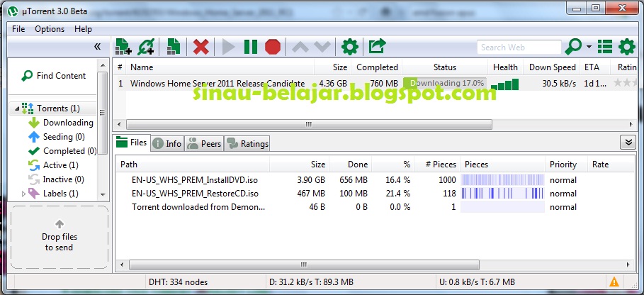Click the green search magnifier icon
This screenshot has width=644, height=295.
pyautogui.click(x=573, y=47)
